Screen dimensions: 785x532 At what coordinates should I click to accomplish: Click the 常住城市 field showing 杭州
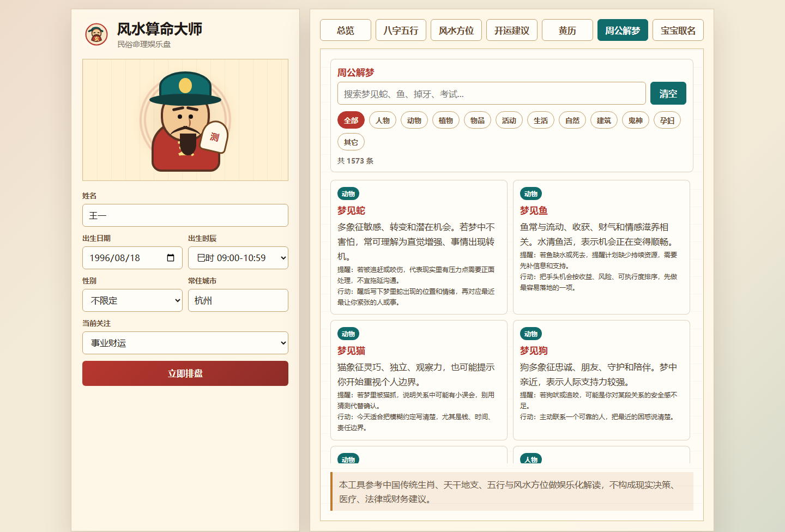point(238,300)
